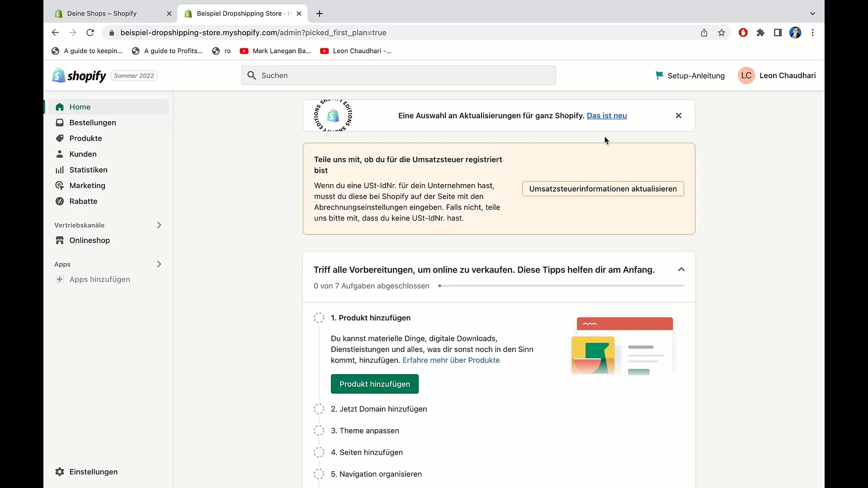The image size is (868, 488).
Task: Click the browser back arrow
Action: tap(55, 33)
